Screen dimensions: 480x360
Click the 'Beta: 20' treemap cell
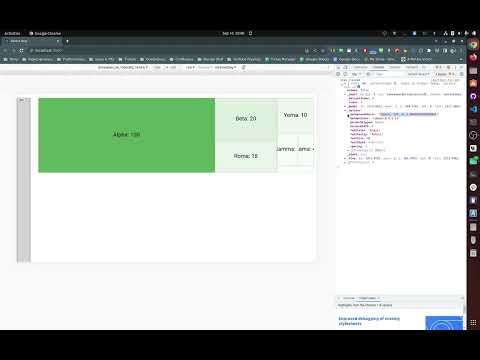click(246, 119)
